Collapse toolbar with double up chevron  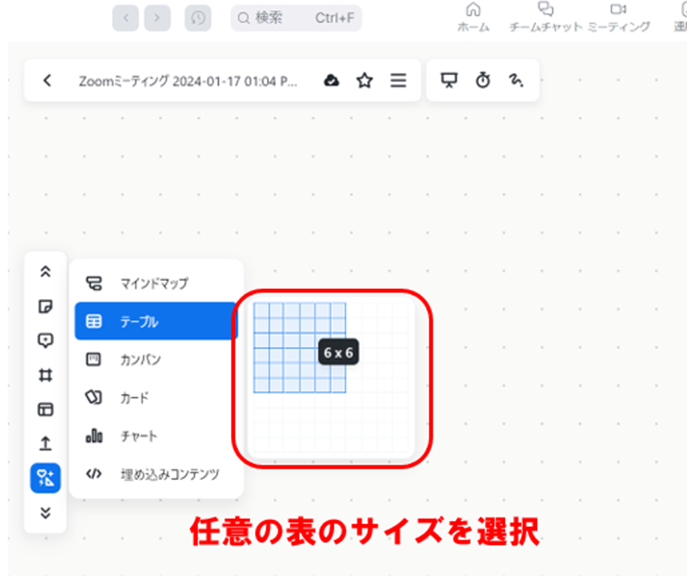click(x=45, y=271)
